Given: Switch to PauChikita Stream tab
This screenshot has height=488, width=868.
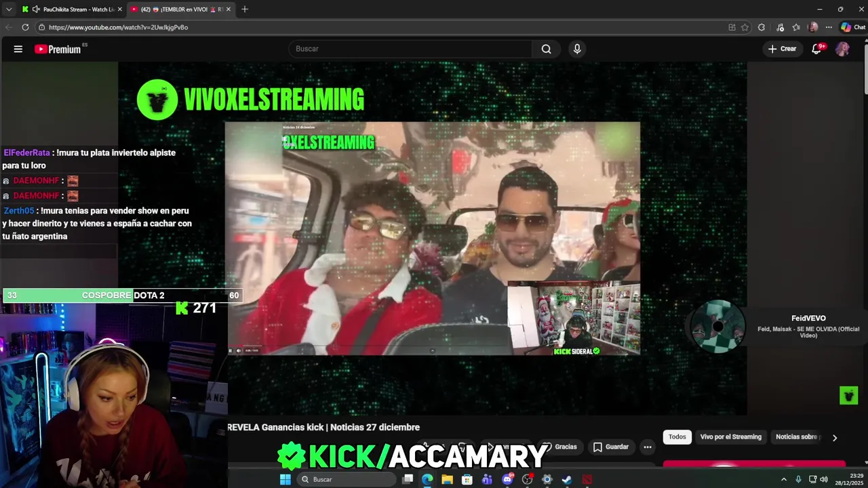Looking at the screenshot, I should pyautogui.click(x=72, y=9).
